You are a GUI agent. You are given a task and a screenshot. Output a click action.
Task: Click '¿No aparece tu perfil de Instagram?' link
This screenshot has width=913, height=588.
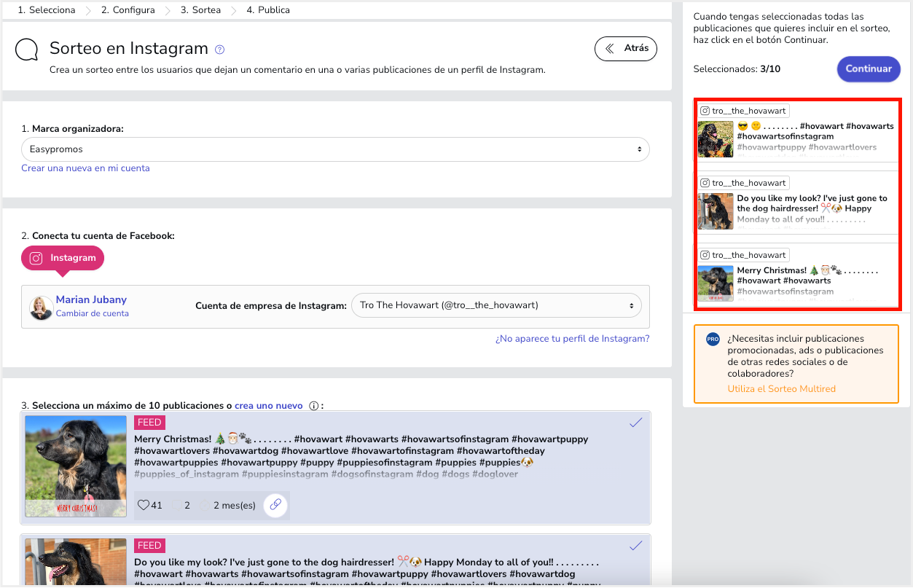[x=572, y=339]
